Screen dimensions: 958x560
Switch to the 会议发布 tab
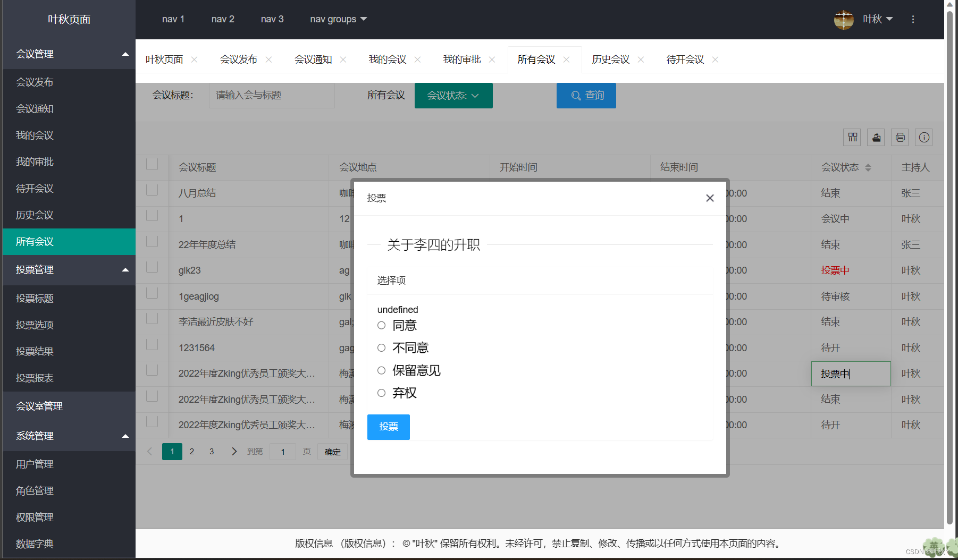(239, 60)
